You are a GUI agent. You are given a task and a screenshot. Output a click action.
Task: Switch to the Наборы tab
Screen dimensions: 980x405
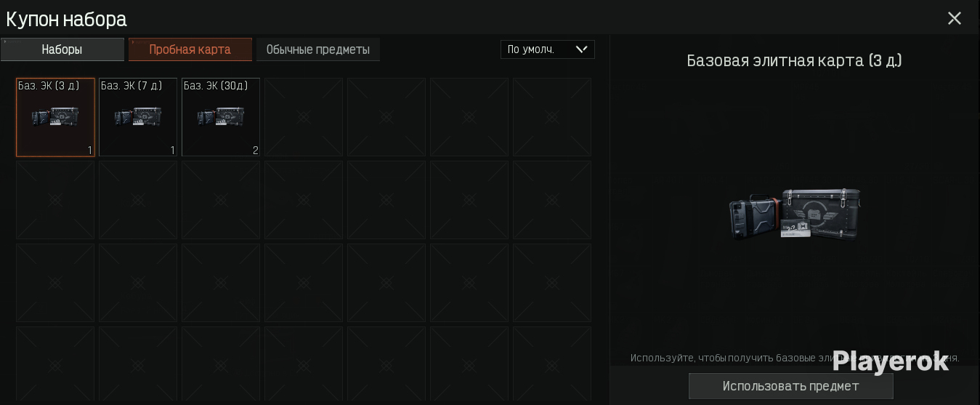coord(62,49)
